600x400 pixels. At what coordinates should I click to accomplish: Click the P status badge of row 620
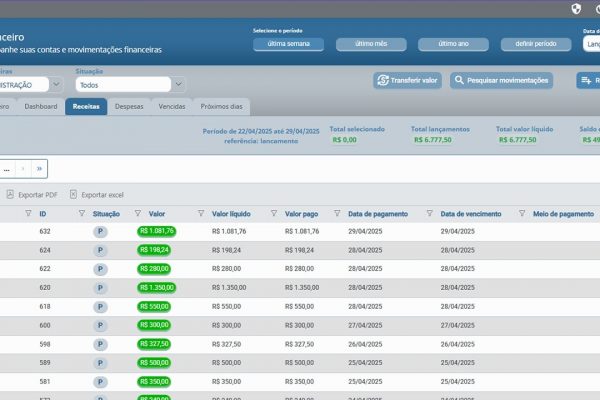click(x=100, y=287)
